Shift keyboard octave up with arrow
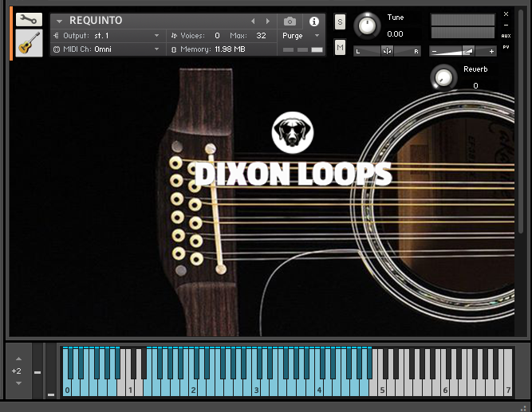This screenshot has height=412, width=532. [17, 359]
